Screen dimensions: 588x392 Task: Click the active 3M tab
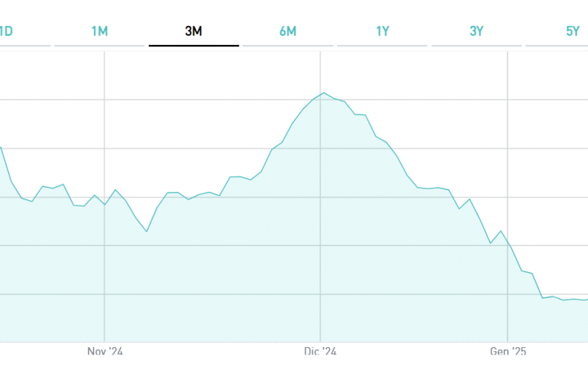click(194, 32)
